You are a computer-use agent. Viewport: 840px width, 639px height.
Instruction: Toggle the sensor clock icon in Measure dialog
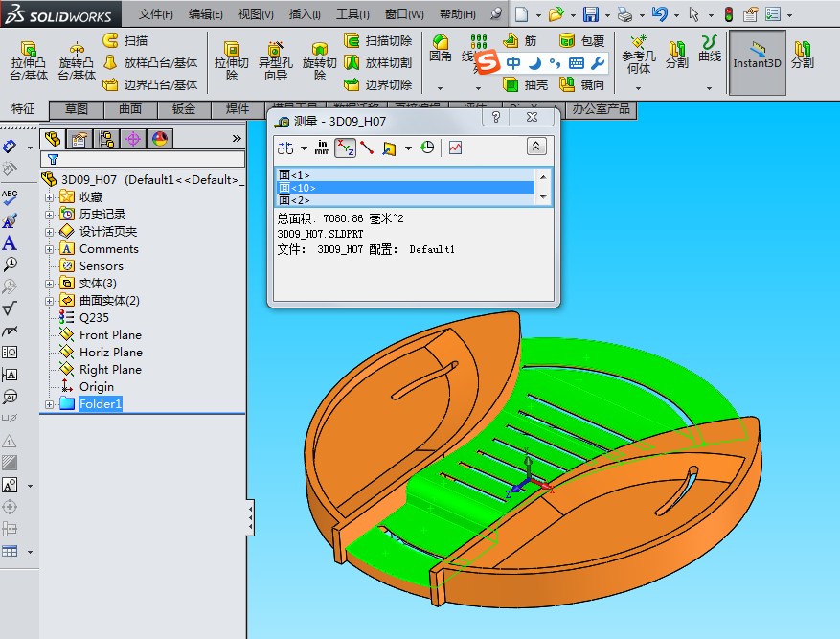tap(427, 148)
